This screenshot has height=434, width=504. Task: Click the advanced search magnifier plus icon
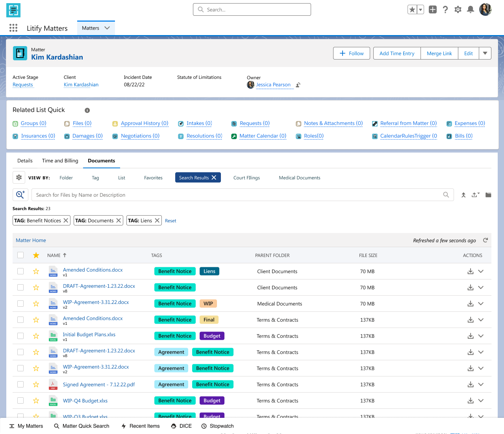pos(20,195)
